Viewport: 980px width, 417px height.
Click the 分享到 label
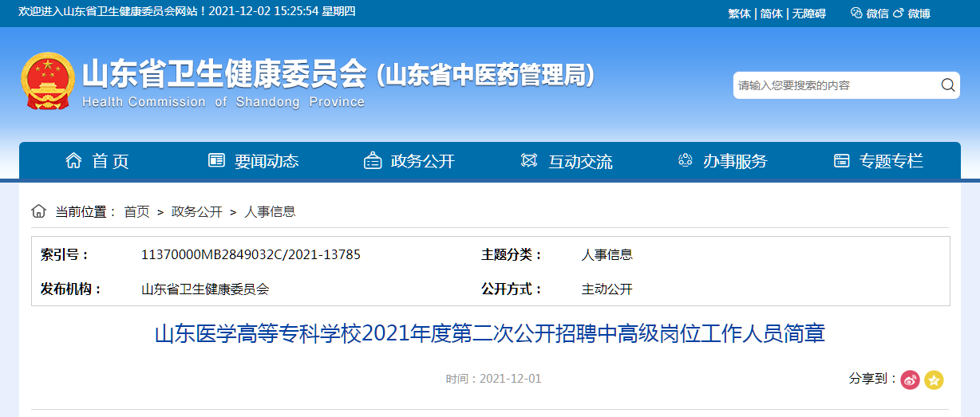point(873,379)
